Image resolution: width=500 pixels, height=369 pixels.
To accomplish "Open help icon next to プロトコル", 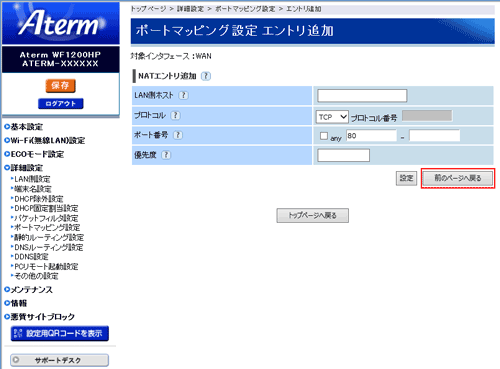I will tap(175, 116).
